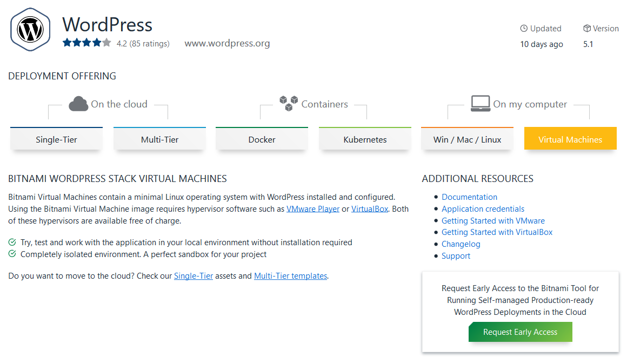Open the Documentation resource link
The image size is (627, 364).
[x=470, y=197]
